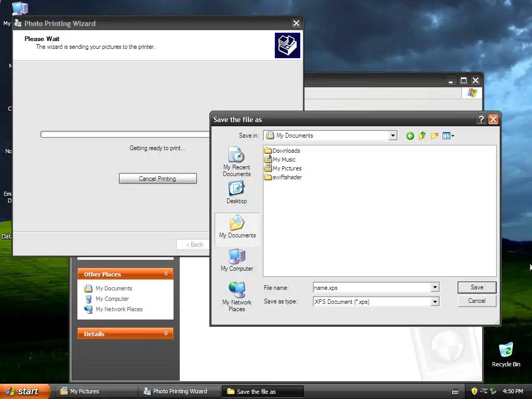The height and width of the screenshot is (399, 532).
Task: Click the printing progress bar
Action: (x=125, y=135)
